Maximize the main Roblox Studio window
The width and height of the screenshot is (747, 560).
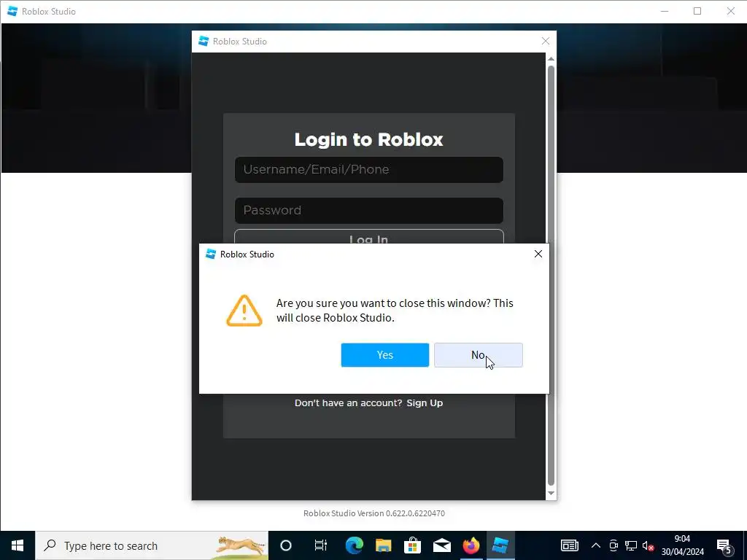tap(697, 11)
